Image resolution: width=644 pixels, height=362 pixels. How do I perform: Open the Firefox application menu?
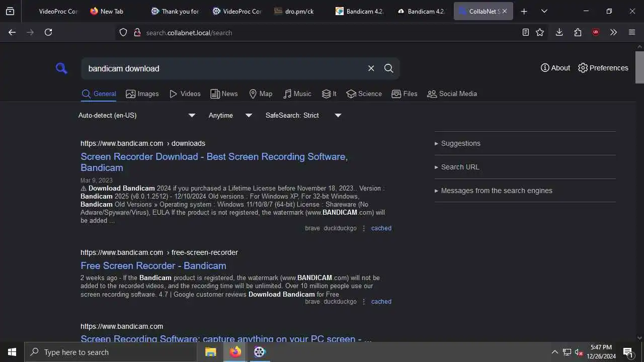point(632,32)
